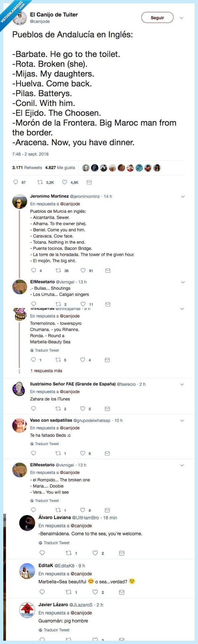This screenshot has height=644, width=198.
Task: Like Jeronimo Martinez's Murcia reply
Action: coord(83,270)
